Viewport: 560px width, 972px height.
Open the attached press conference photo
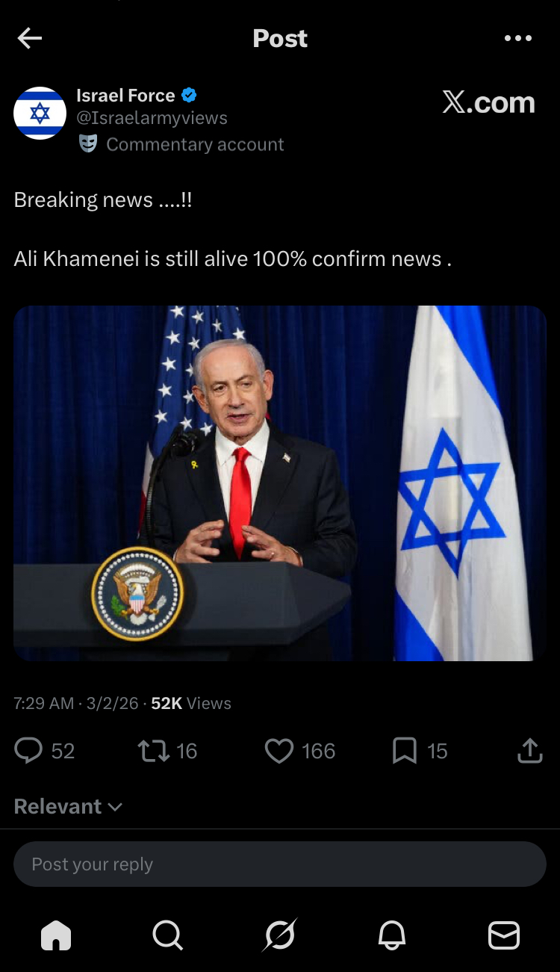pyautogui.click(x=280, y=483)
